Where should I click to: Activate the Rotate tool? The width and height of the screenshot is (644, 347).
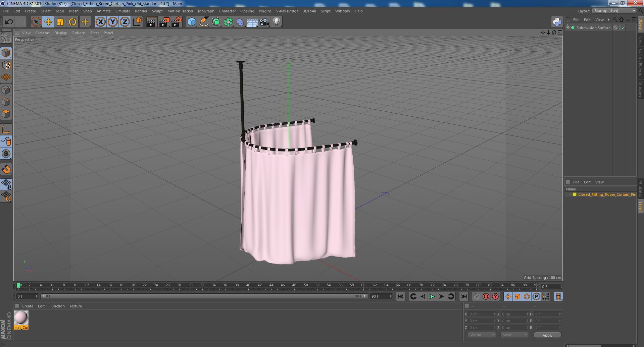[72, 22]
